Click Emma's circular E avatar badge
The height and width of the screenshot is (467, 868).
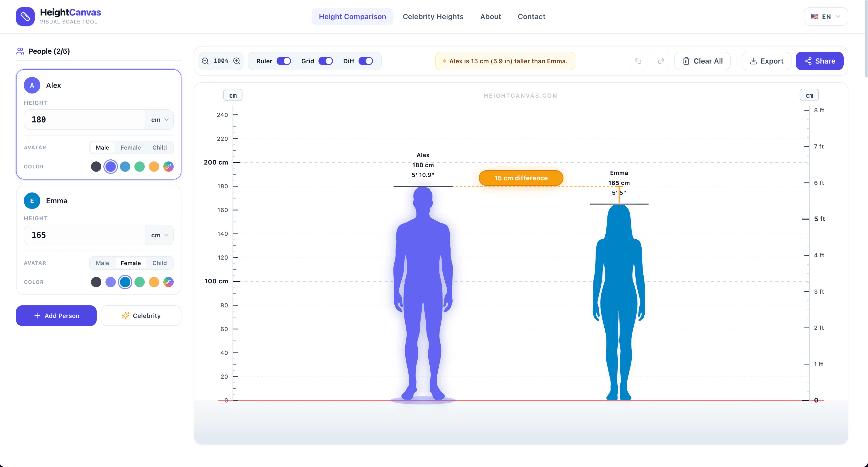[x=32, y=201]
